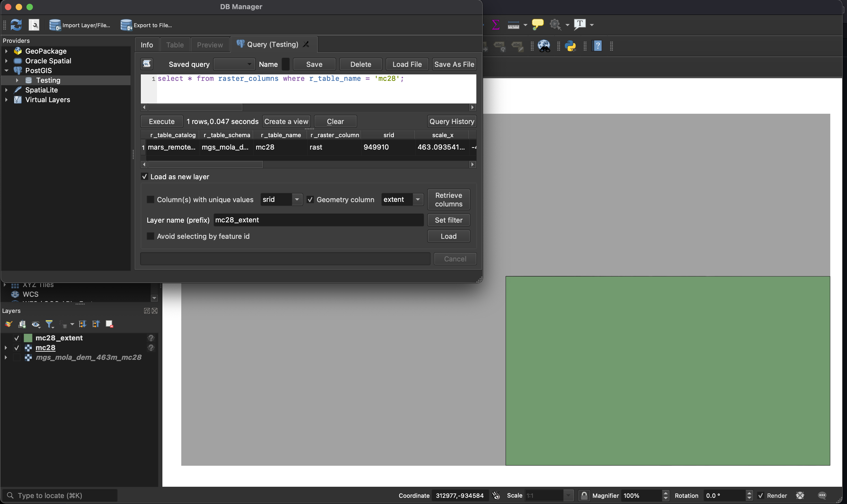Show the mgs_mola_dem_463m_mc28 layer
Viewport: 847px width, 504px height.
[16, 357]
